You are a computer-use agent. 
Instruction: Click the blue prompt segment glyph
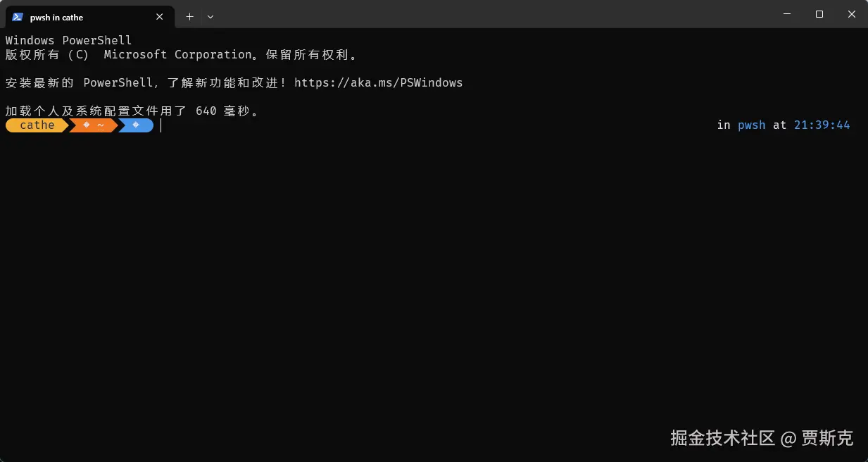[136, 125]
